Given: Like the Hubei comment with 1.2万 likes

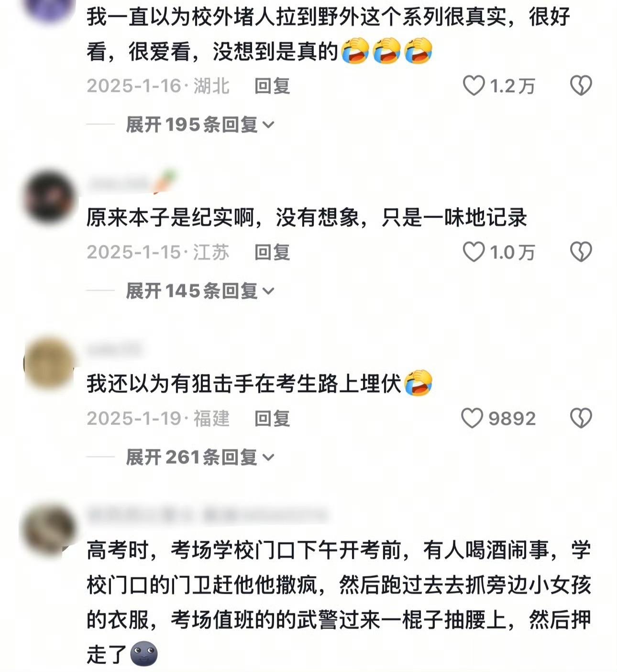Looking at the screenshot, I should 474,86.
